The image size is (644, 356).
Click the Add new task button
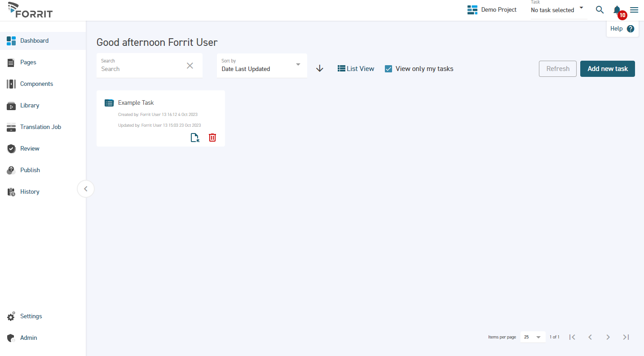click(x=607, y=69)
